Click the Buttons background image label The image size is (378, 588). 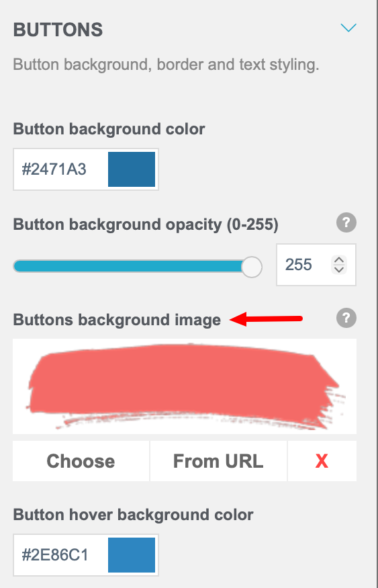tap(117, 320)
